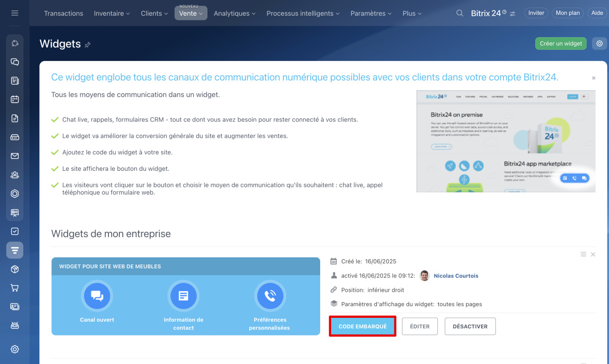609x364 pixels.
Task: Click Créer un widget button
Action: pyautogui.click(x=561, y=43)
